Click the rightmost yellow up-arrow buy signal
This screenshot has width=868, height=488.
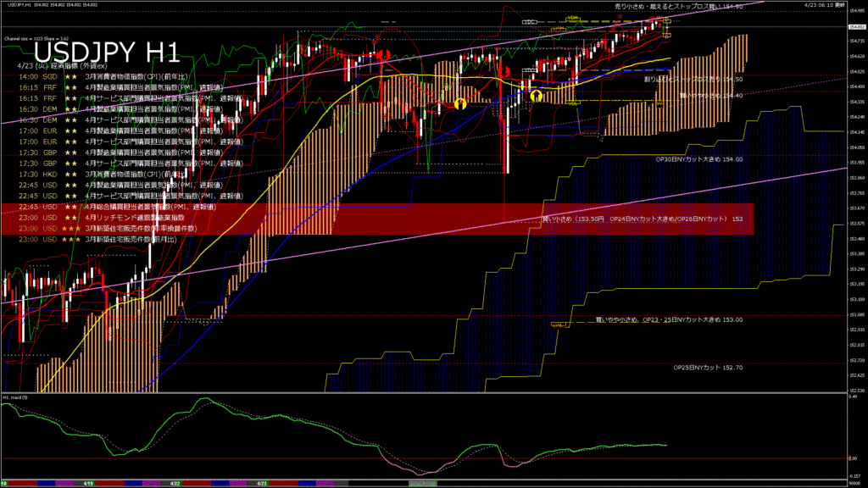tap(536, 96)
